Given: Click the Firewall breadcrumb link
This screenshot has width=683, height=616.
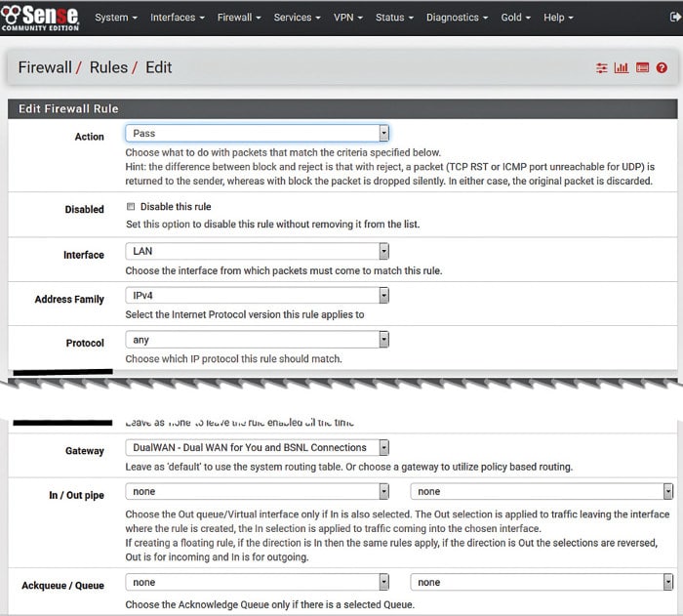Looking at the screenshot, I should [45, 67].
